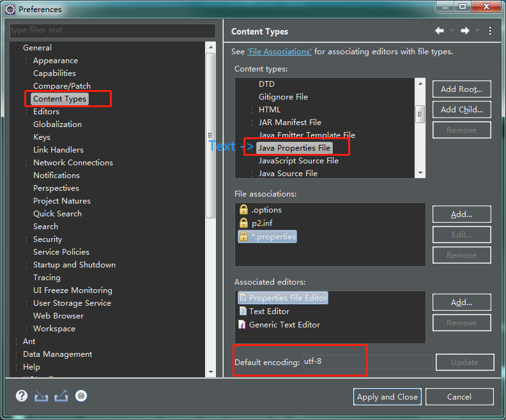Select Quick Search page
The height and width of the screenshot is (420, 506).
57,214
